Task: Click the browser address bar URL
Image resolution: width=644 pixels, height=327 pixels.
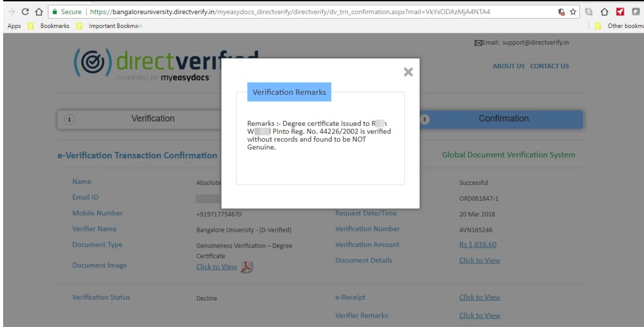Action: [x=290, y=12]
